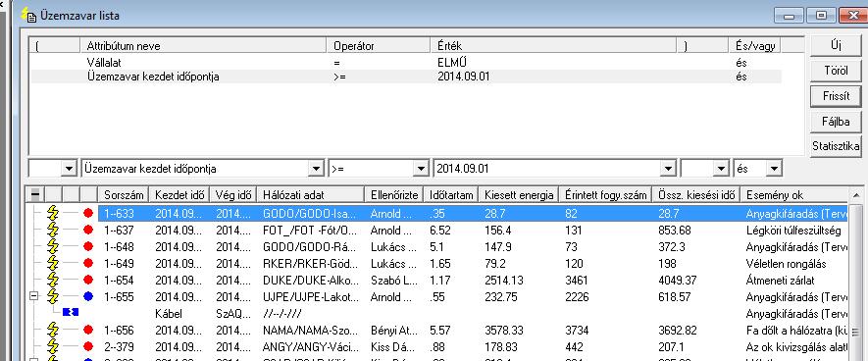Sort by Ellenőrizte column header
The width and height of the screenshot is (868, 361).
394,195
